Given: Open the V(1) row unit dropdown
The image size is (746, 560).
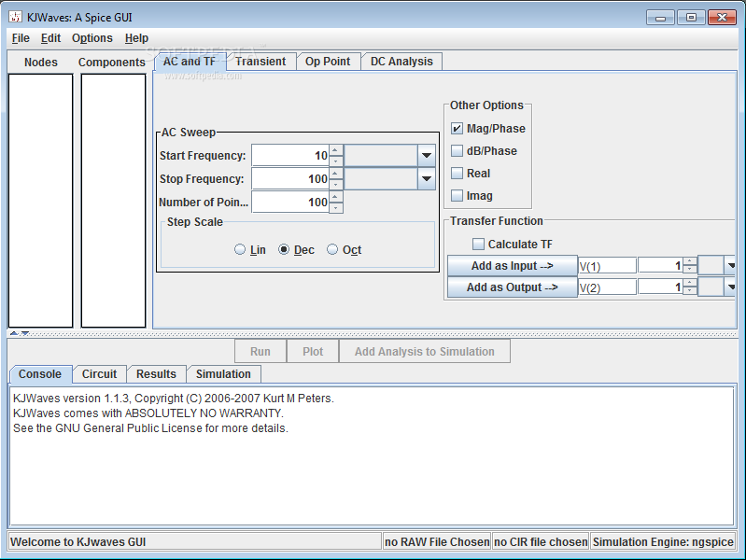Looking at the screenshot, I should point(730,266).
